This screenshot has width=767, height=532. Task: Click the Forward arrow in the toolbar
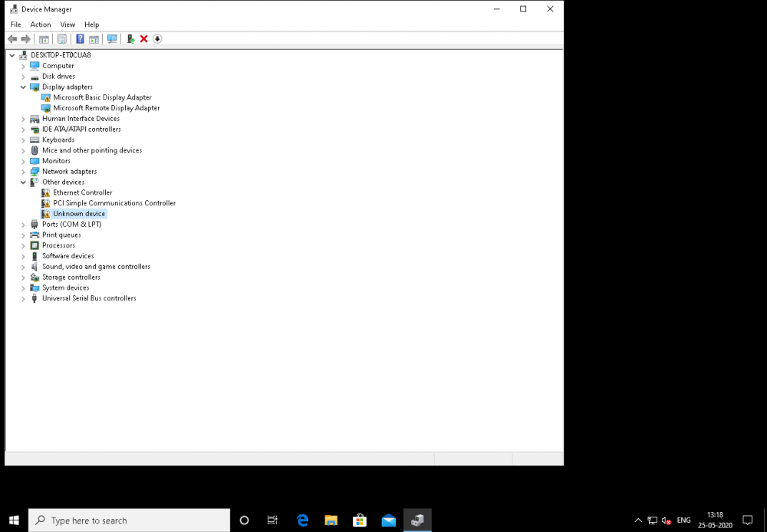point(25,39)
